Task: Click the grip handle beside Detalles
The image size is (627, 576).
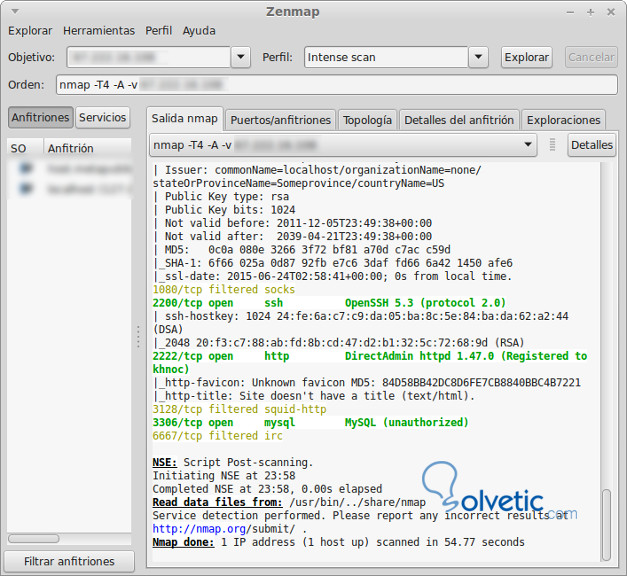Action: [552, 145]
